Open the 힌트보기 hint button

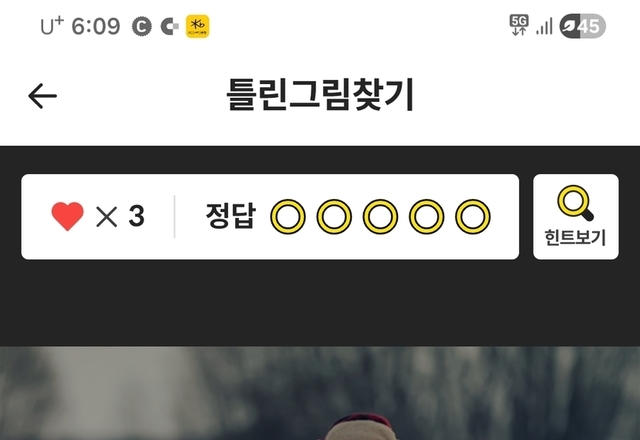tap(576, 217)
